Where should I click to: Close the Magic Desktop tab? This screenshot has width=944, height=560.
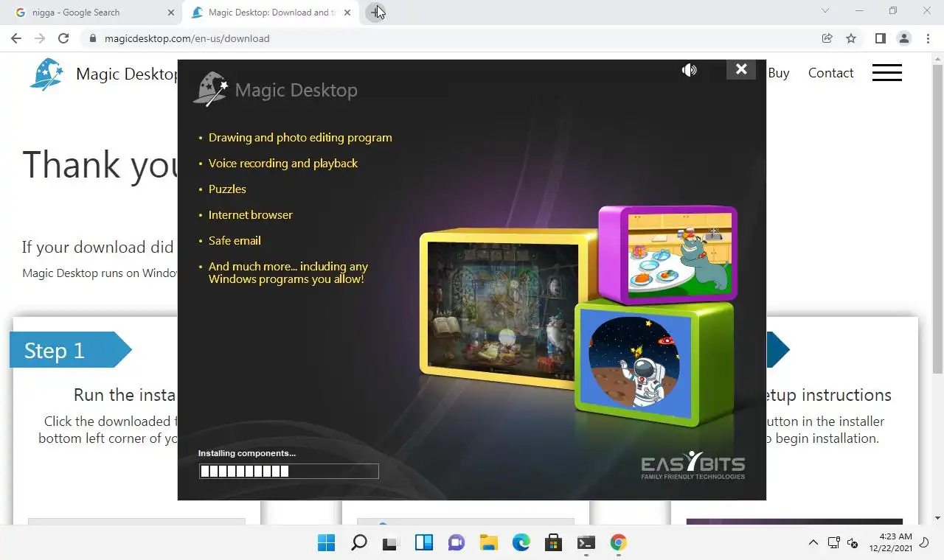coord(347,13)
